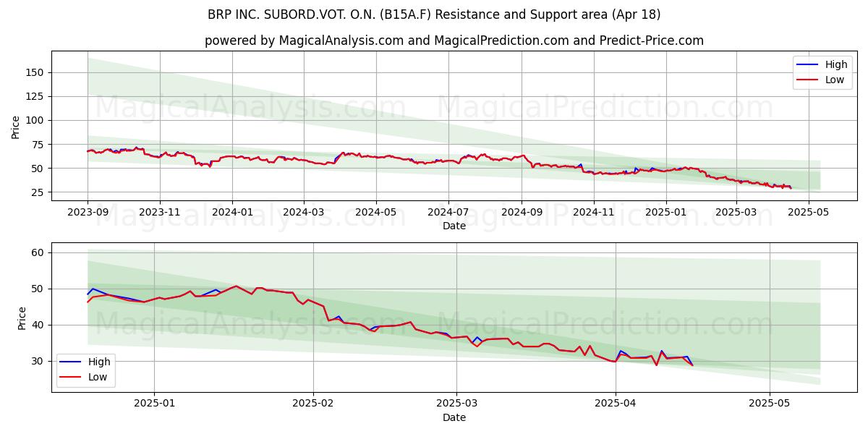Click the 'Date' axis label of the 2025 zoomed chart
Screen dimensions: 868x434
454,417
